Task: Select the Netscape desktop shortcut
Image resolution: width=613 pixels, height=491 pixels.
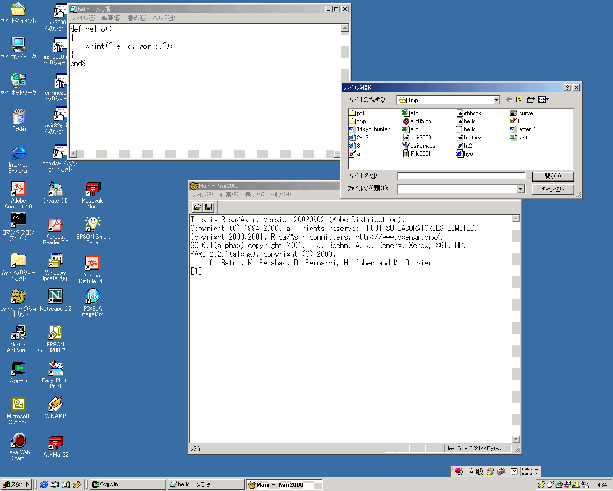Action: click(55, 300)
